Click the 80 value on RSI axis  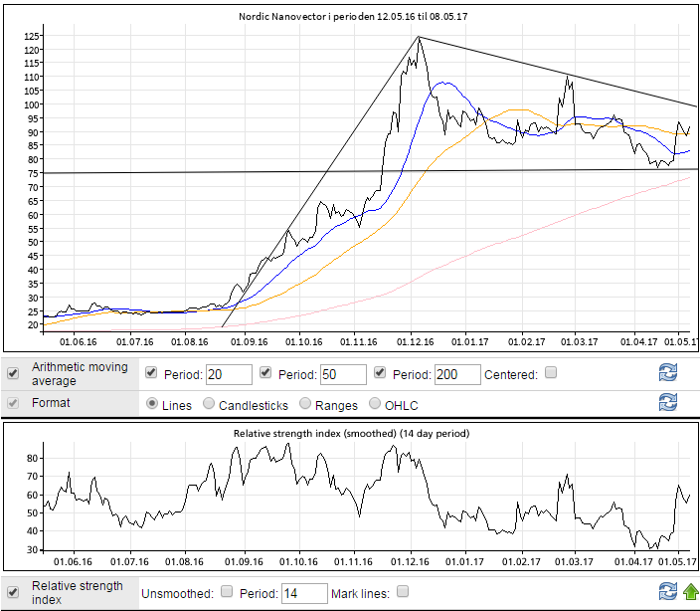(x=32, y=458)
